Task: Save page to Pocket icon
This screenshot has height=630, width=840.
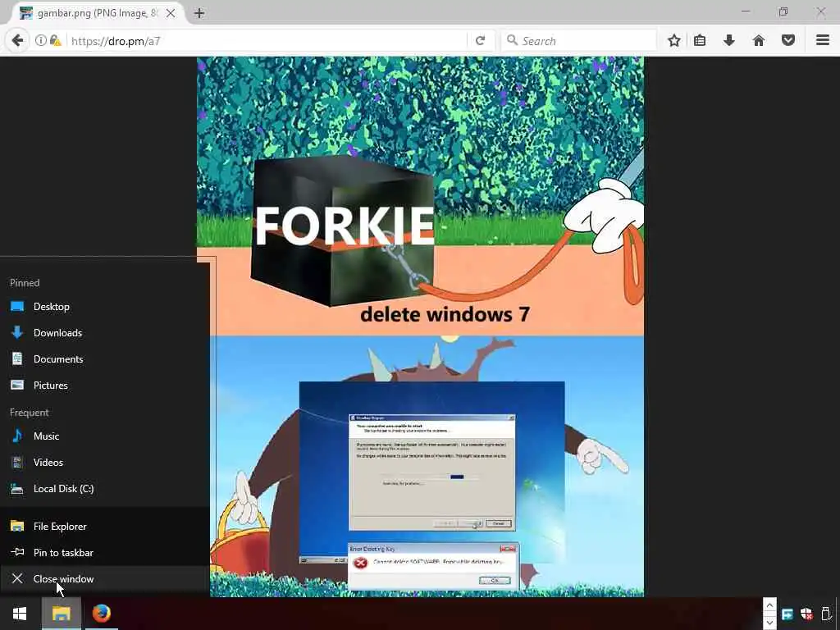Action: pos(788,41)
